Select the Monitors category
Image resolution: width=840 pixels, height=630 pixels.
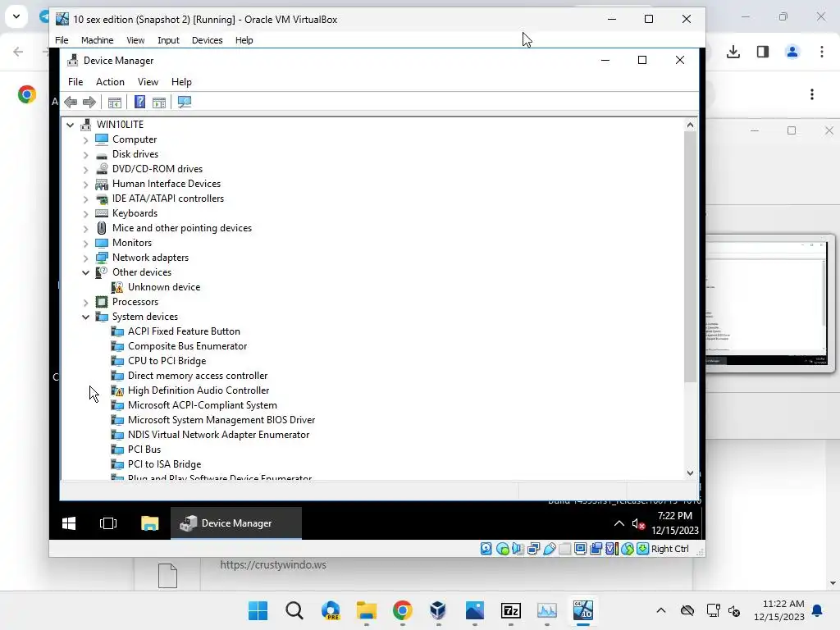tap(132, 243)
